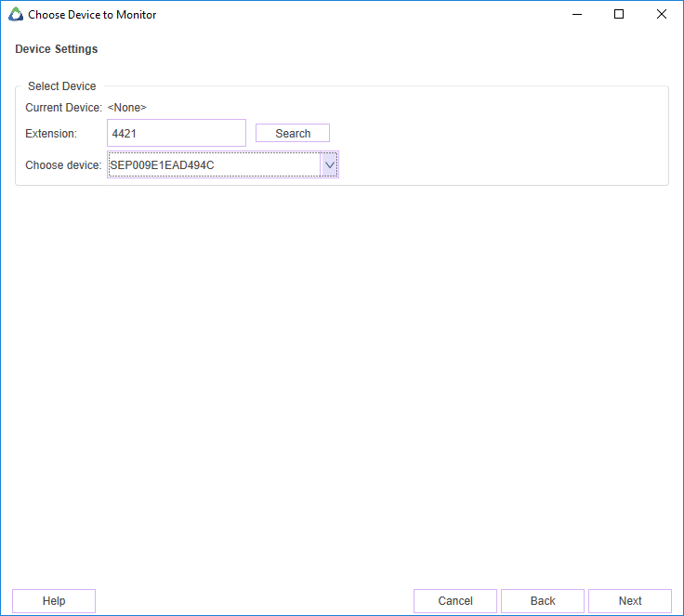Image resolution: width=684 pixels, height=616 pixels.
Task: Click the Device Settings heading
Action: 57,49
